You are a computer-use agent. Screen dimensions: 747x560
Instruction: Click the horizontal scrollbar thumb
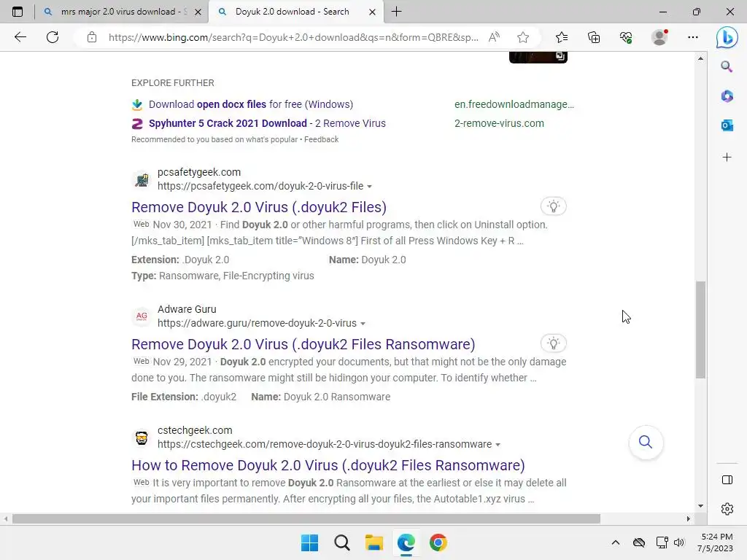(x=306, y=518)
